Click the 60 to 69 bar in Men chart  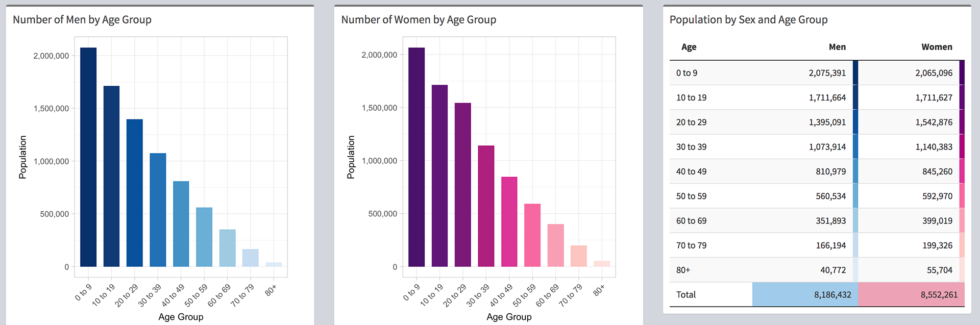228,248
